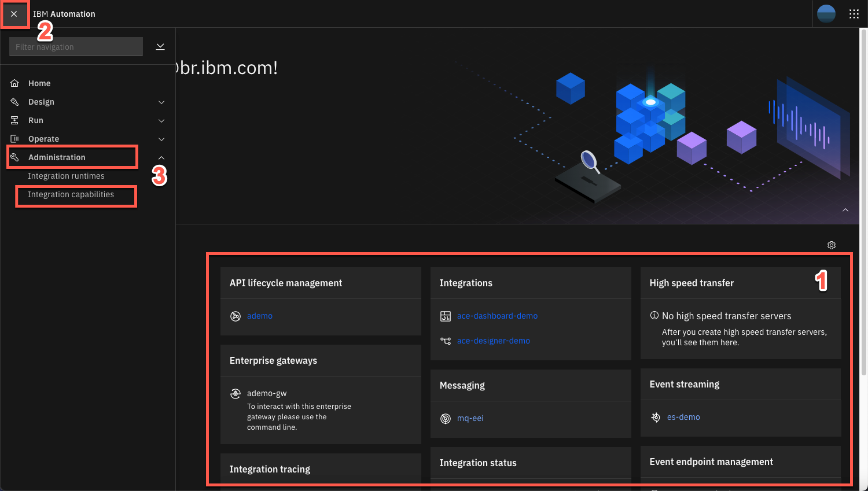Click the page vertical scrollbar
868x491 pixels.
click(864, 202)
